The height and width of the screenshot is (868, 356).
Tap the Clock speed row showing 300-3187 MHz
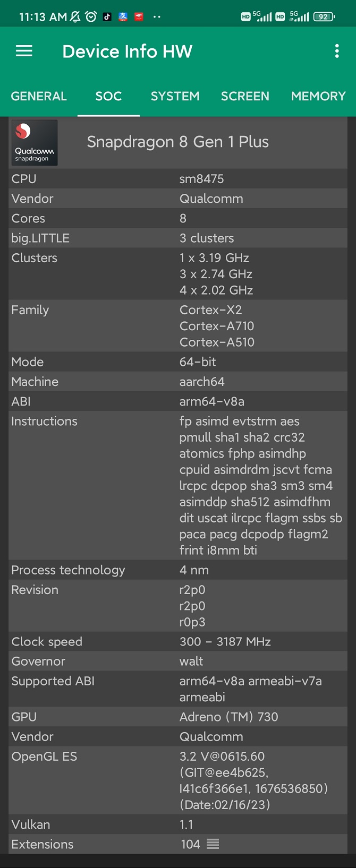coord(178,641)
